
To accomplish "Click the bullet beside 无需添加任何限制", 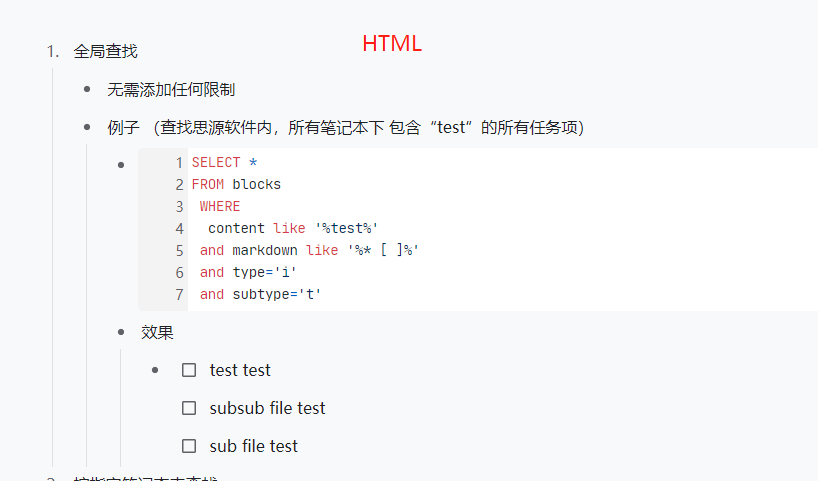I will click(88, 89).
